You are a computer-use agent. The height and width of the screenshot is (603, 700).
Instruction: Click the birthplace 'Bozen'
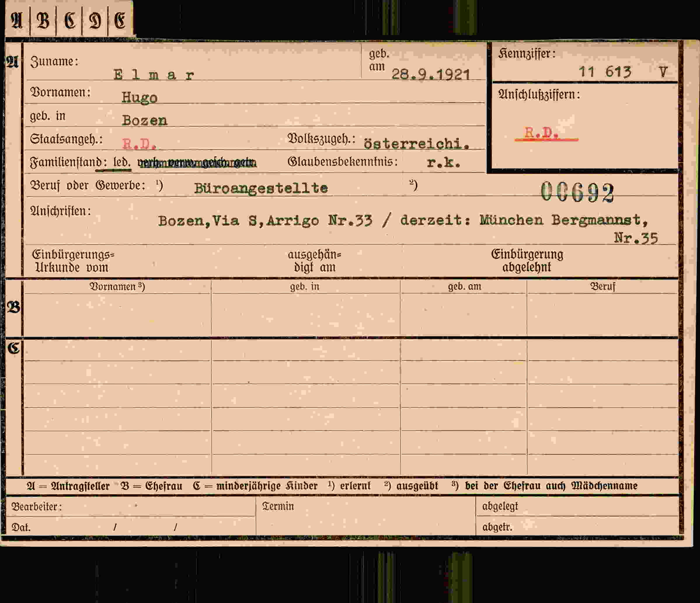pyautogui.click(x=144, y=120)
